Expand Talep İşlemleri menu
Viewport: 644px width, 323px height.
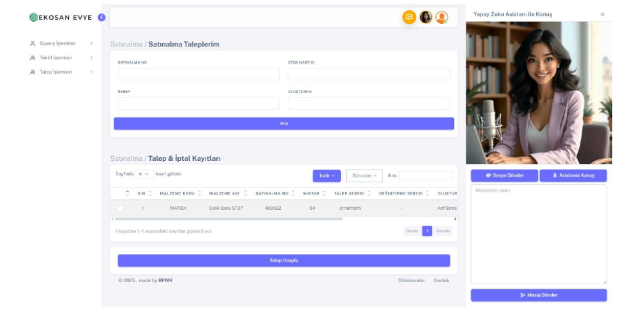click(61, 72)
